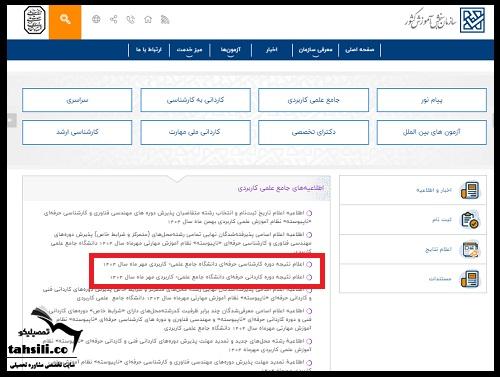This screenshot has width=500, height=377.
Task: Expand the آزمون‌ها navigation menu
Action: (x=230, y=50)
